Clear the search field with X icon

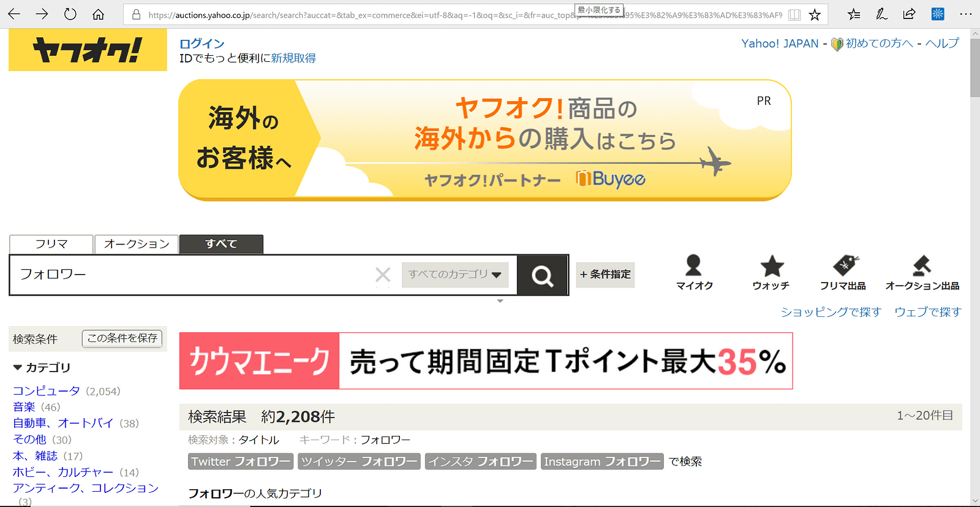(383, 275)
